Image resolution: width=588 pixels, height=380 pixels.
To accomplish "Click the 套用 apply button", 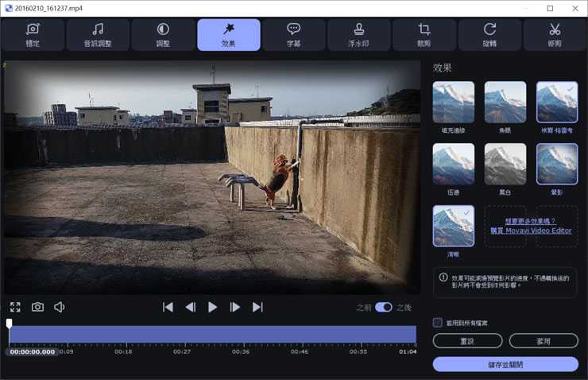I will click(x=544, y=341).
